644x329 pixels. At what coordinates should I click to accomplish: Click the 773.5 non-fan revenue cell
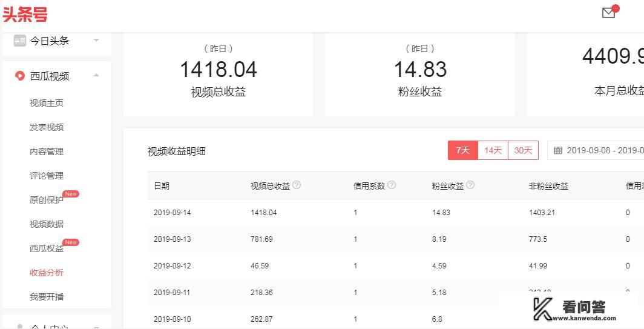(x=537, y=239)
